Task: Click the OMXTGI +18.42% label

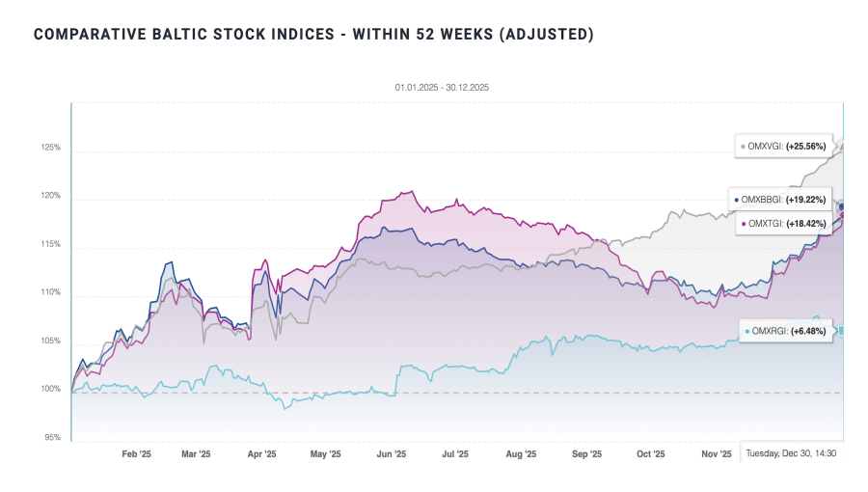Action: point(786,224)
